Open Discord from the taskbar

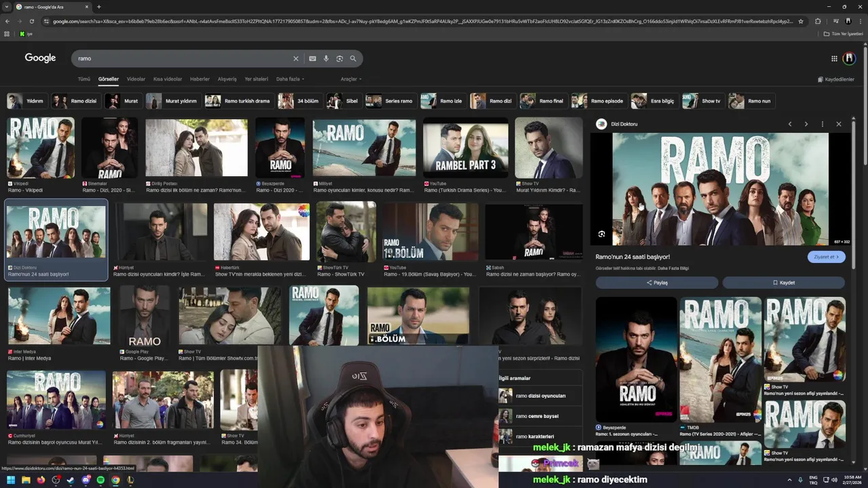86,480
